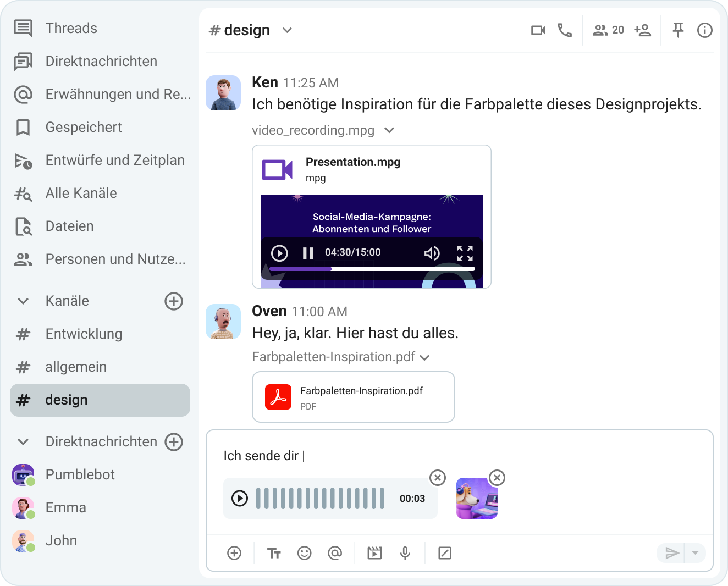Record voice message with microphone icon
The image size is (728, 586).
point(405,553)
